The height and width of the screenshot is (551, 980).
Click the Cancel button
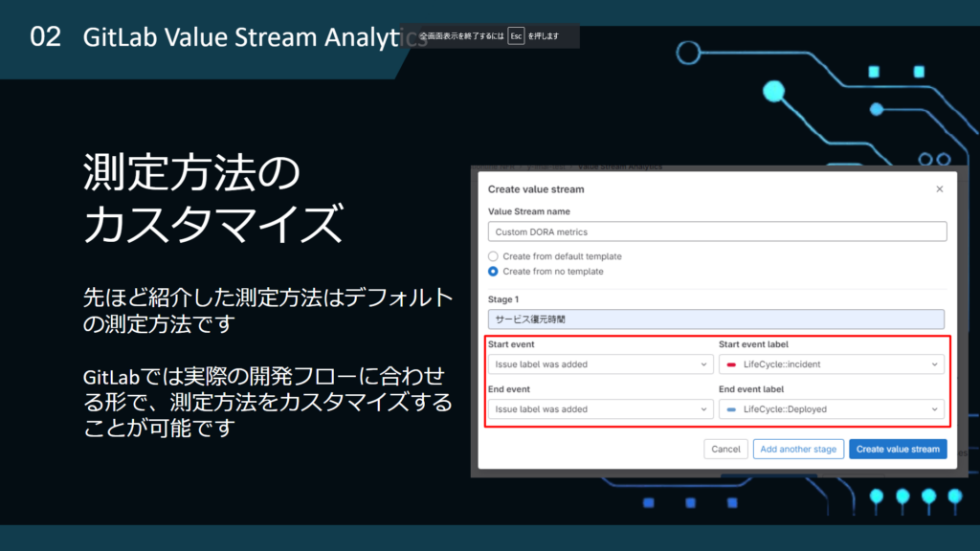click(725, 450)
